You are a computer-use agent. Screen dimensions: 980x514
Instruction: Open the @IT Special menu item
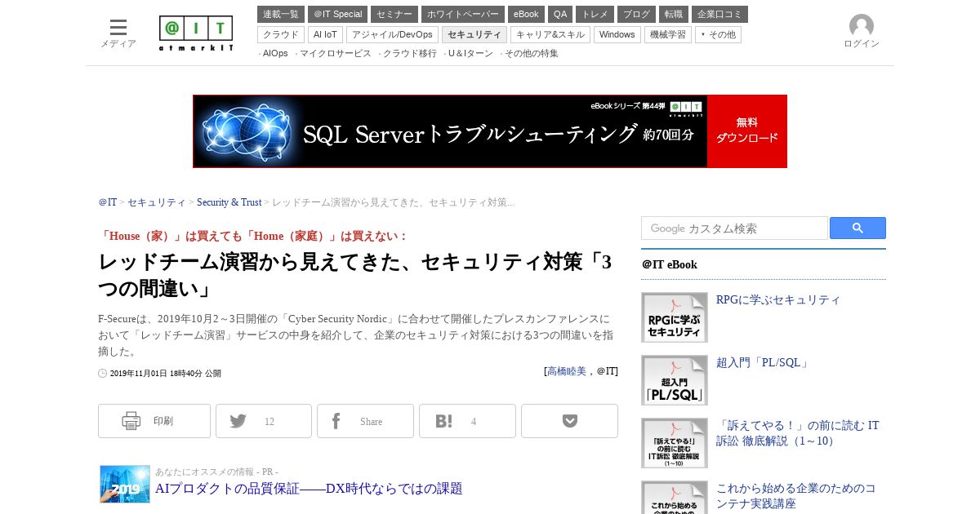337,14
